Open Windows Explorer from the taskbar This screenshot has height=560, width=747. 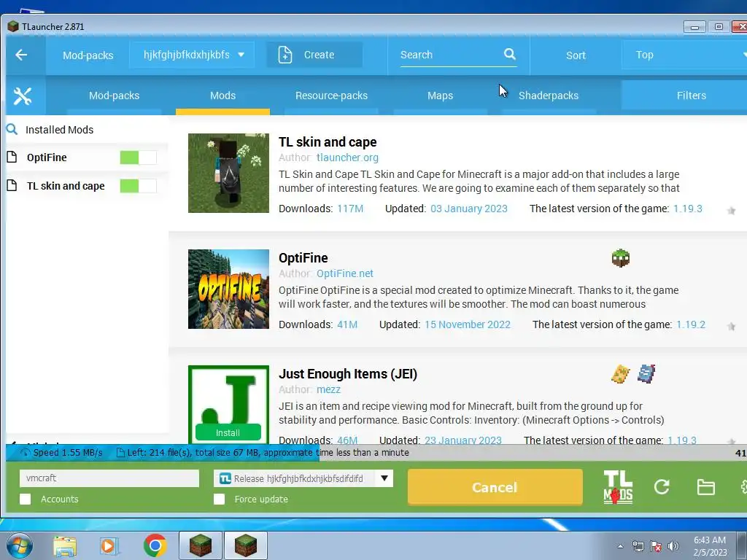coord(65,545)
